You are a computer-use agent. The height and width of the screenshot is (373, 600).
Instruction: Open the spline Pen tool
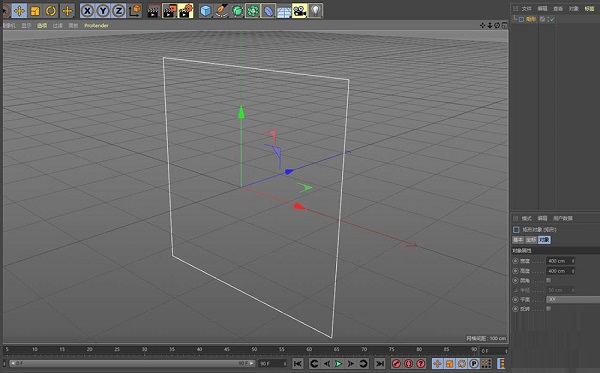(222, 11)
